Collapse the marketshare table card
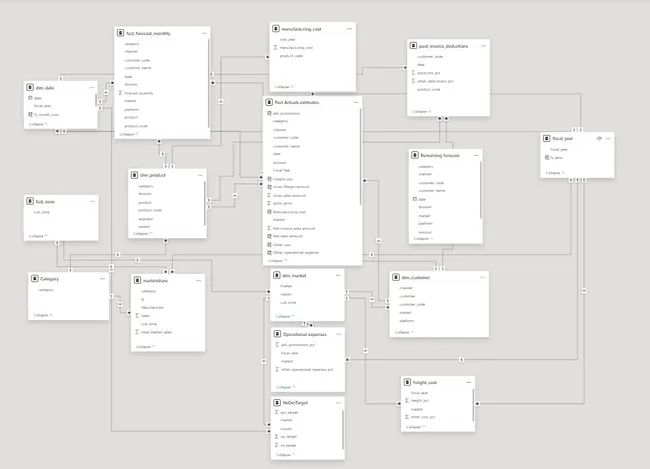The image size is (650, 469). 146,346
